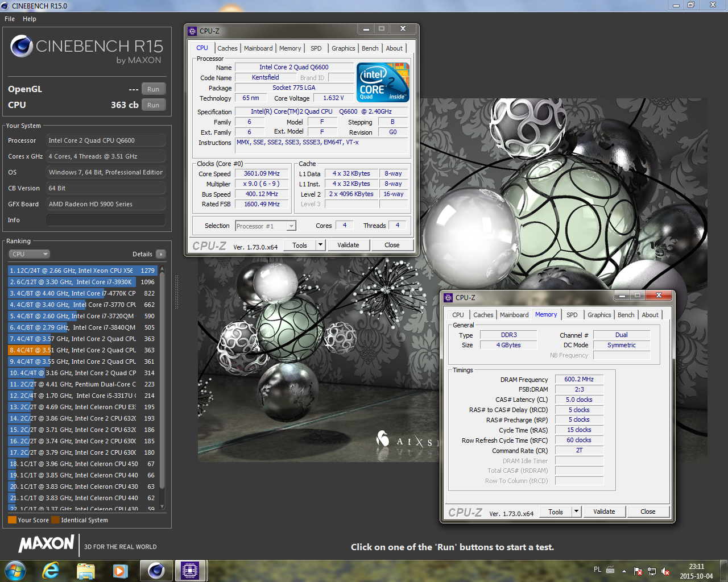This screenshot has width=728, height=582.
Task: Click the CPU-Z Memory window title icon
Action: (x=448, y=298)
